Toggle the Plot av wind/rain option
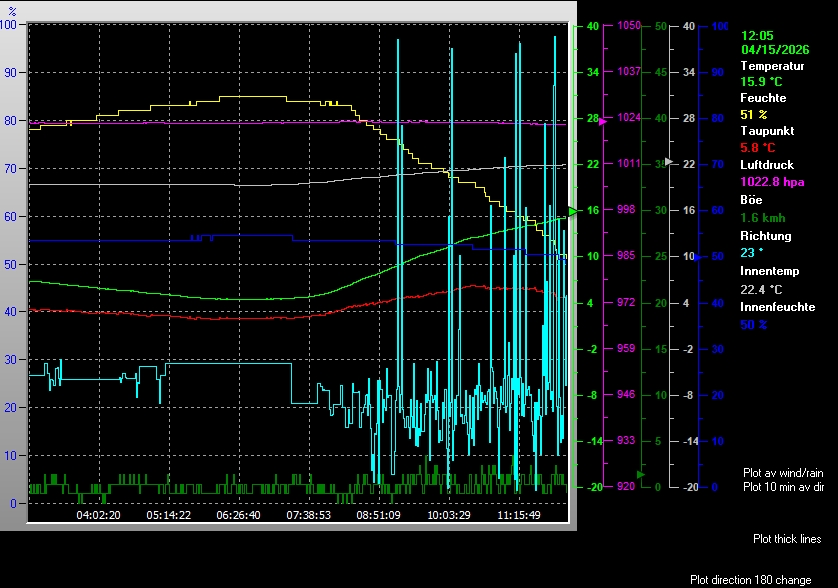 coord(782,472)
